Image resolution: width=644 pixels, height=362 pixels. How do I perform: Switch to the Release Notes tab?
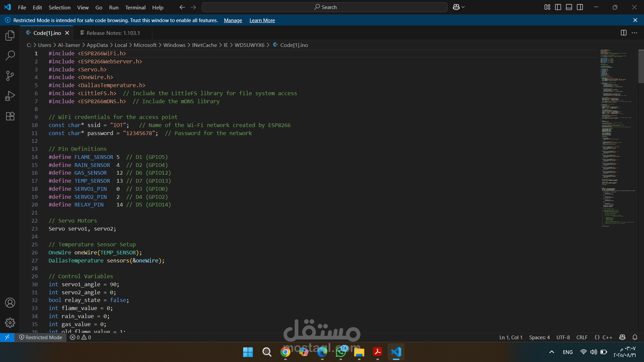click(x=113, y=33)
